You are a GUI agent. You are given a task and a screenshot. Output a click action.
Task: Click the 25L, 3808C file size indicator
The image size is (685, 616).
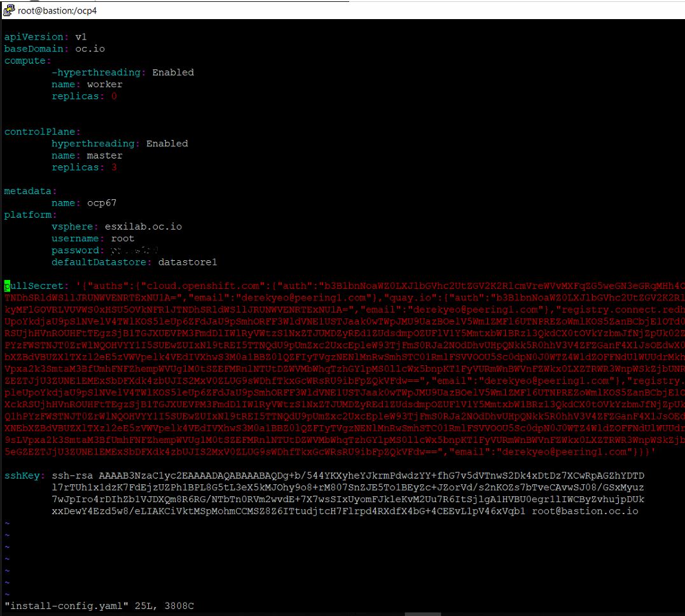(x=163, y=605)
